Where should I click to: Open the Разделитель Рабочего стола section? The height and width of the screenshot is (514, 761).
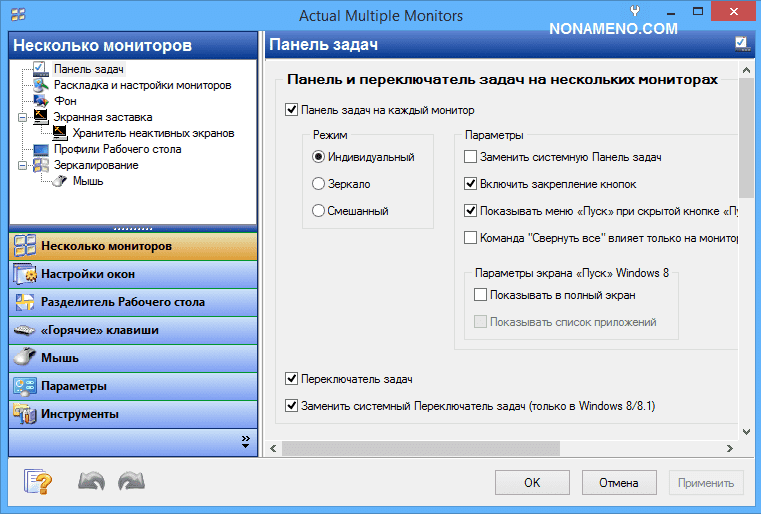coord(122,302)
